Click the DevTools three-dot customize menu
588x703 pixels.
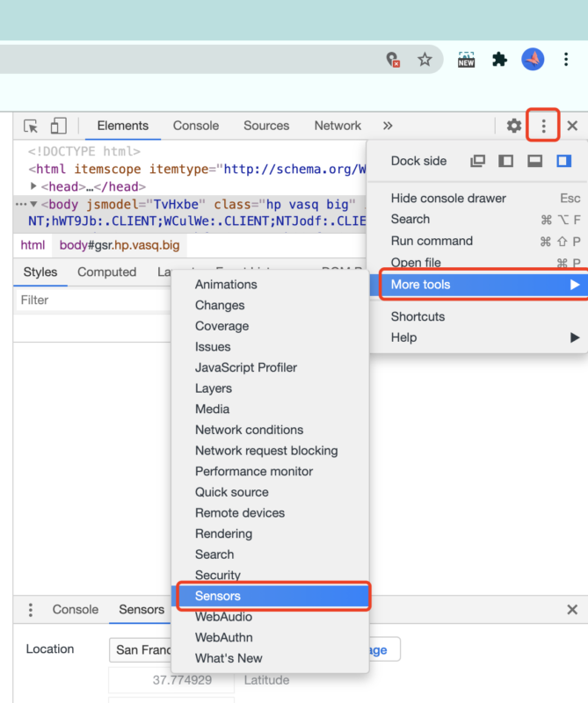[x=543, y=126]
